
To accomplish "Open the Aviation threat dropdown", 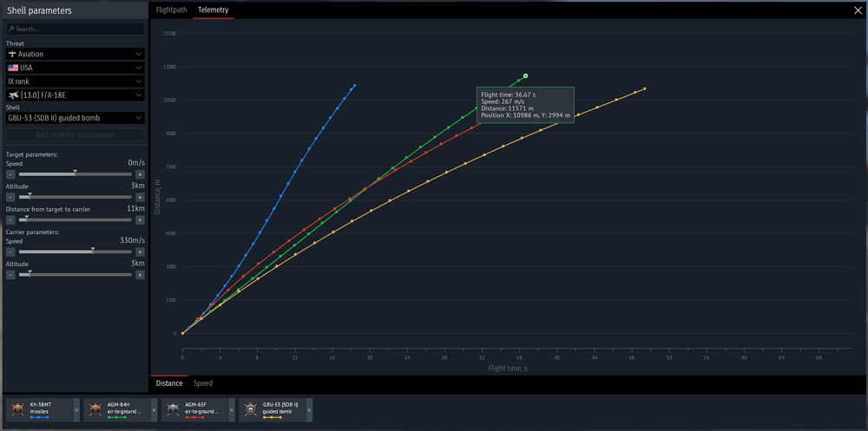I will (76, 54).
